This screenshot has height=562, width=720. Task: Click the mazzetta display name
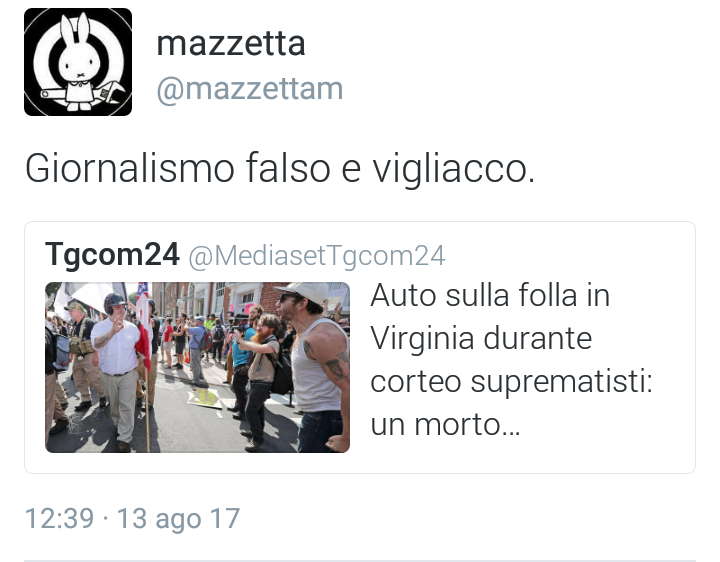231,44
